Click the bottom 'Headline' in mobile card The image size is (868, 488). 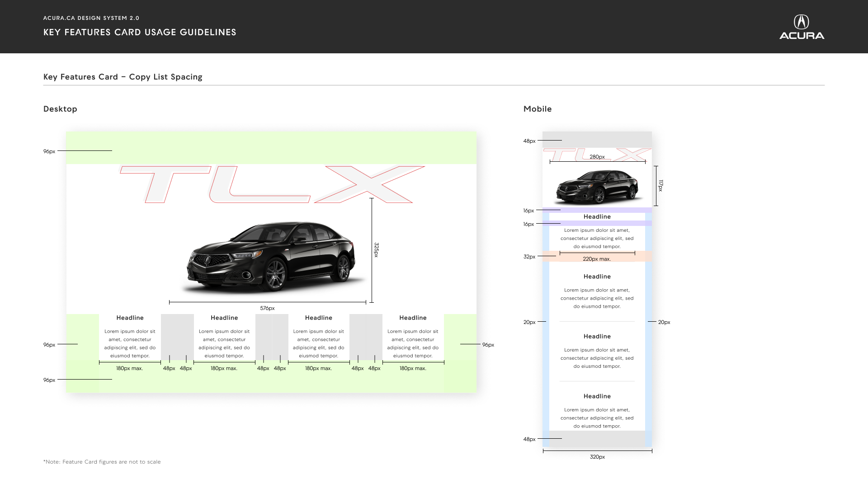pyautogui.click(x=597, y=396)
